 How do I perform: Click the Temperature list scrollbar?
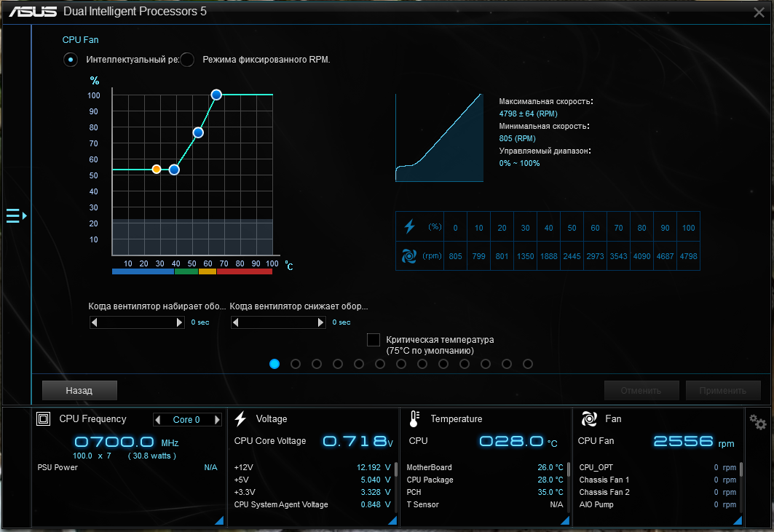(x=569, y=469)
